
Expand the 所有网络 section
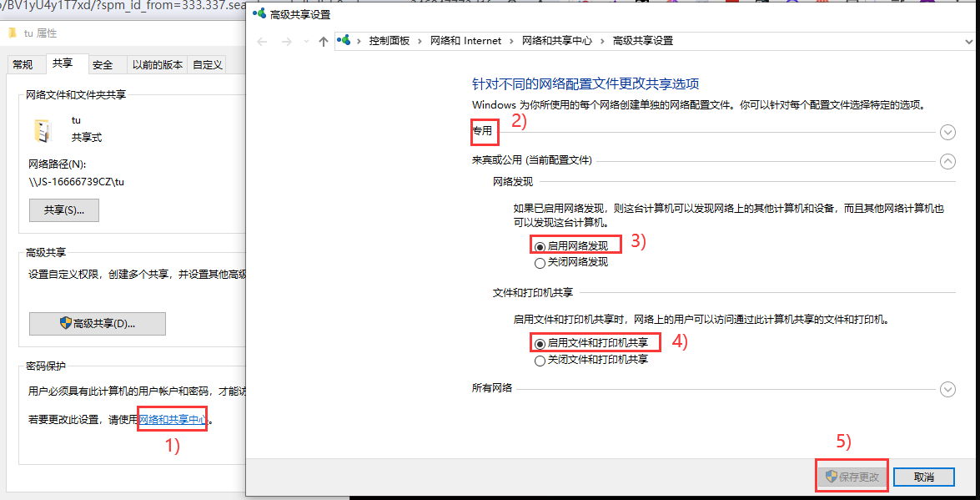(x=947, y=389)
